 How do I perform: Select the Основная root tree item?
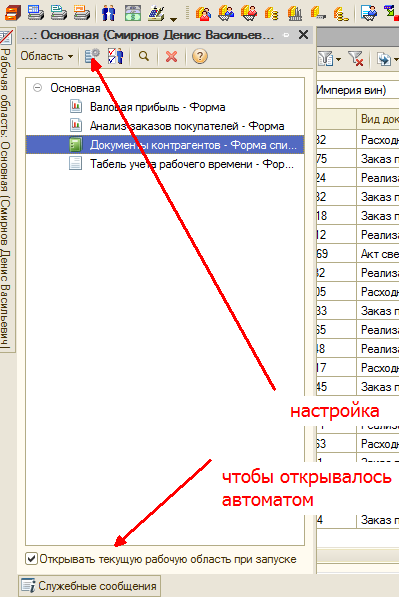coord(75,88)
